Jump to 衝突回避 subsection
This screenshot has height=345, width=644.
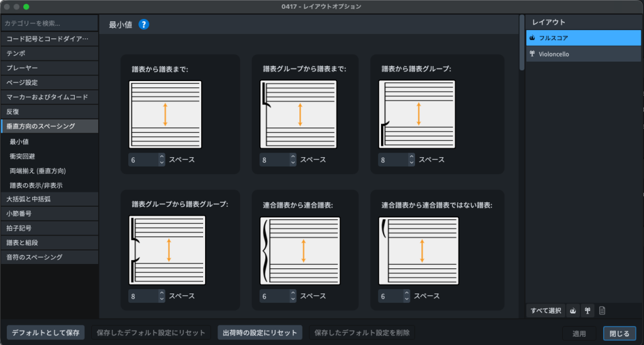click(x=50, y=156)
